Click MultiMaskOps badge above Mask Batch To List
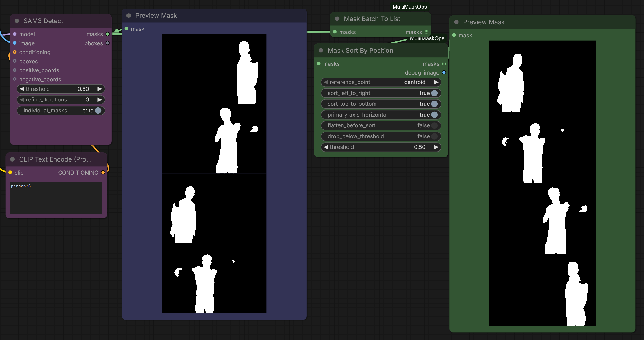This screenshot has width=644, height=340. pyautogui.click(x=410, y=7)
